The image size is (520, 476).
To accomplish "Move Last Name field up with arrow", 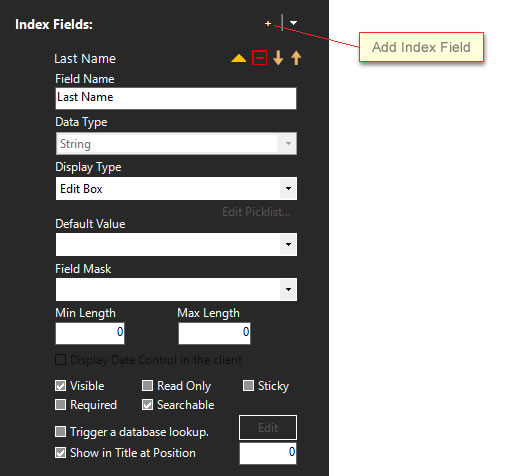I will tap(296, 58).
